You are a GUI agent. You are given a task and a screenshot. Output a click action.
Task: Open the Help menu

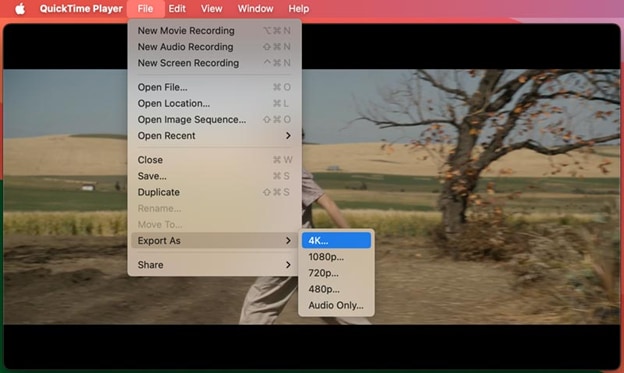(298, 9)
